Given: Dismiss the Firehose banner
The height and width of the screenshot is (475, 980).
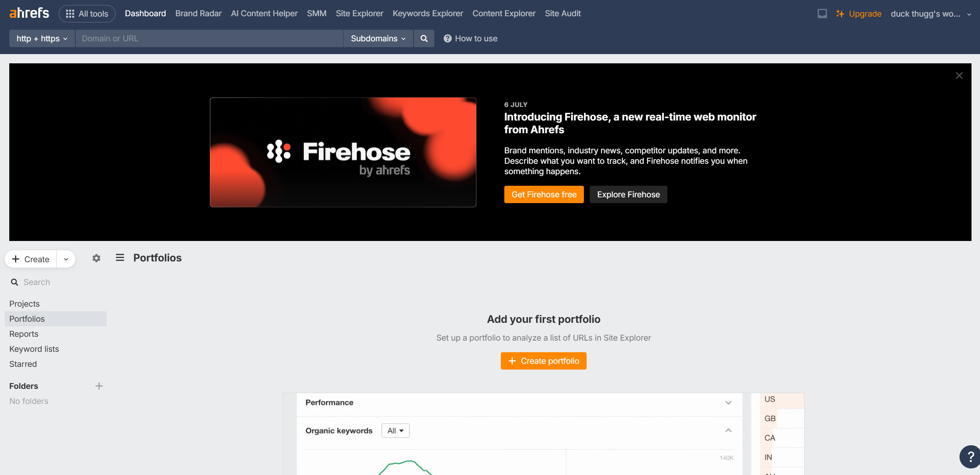Looking at the screenshot, I should [959, 76].
